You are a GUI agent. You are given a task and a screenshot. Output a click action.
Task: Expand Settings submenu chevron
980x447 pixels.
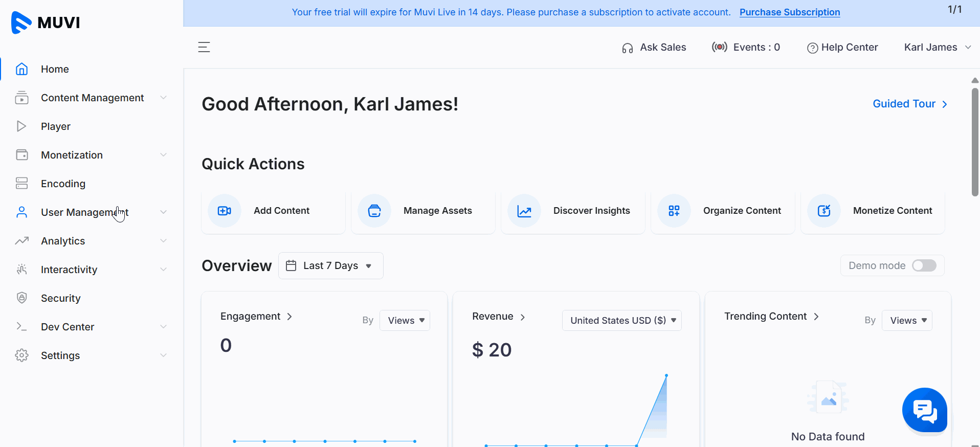(163, 355)
